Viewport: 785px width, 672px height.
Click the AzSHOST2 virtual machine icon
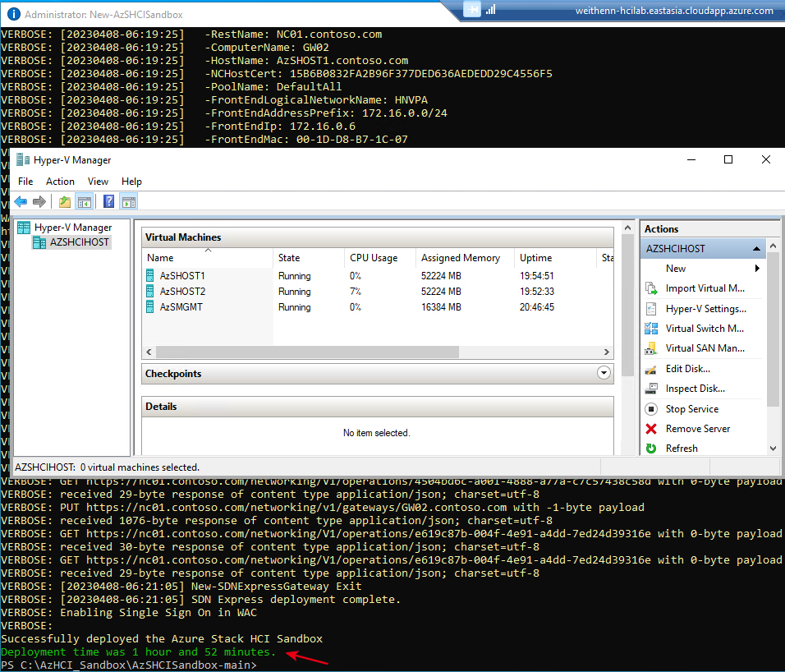click(x=149, y=291)
